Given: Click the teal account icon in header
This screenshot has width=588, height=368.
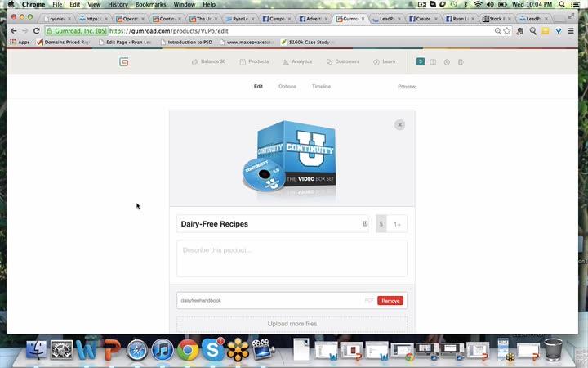Looking at the screenshot, I should pyautogui.click(x=421, y=61).
